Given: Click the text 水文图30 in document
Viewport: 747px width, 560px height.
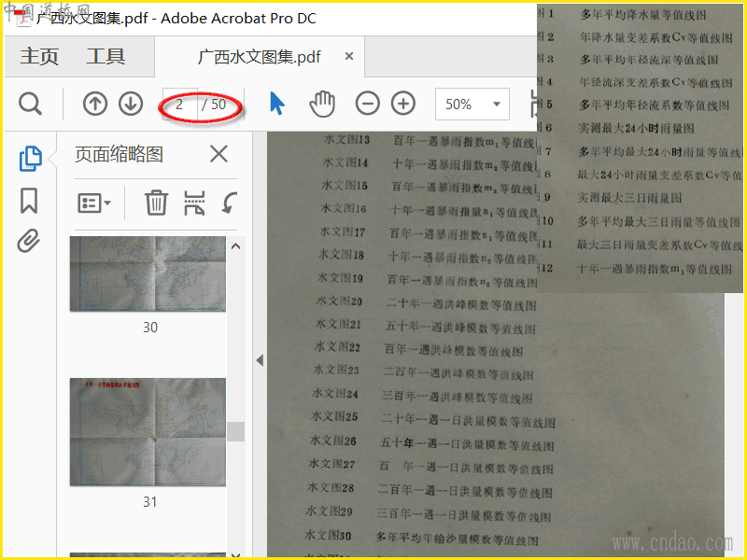Looking at the screenshot, I should coord(329,536).
